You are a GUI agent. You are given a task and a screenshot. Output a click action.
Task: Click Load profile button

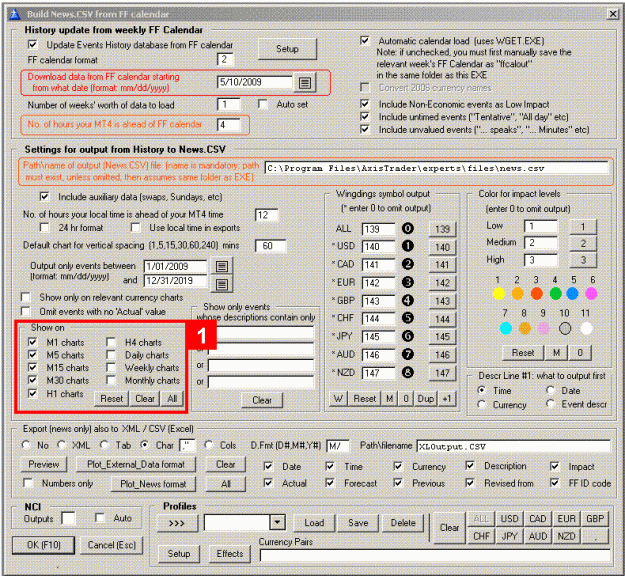tap(314, 523)
